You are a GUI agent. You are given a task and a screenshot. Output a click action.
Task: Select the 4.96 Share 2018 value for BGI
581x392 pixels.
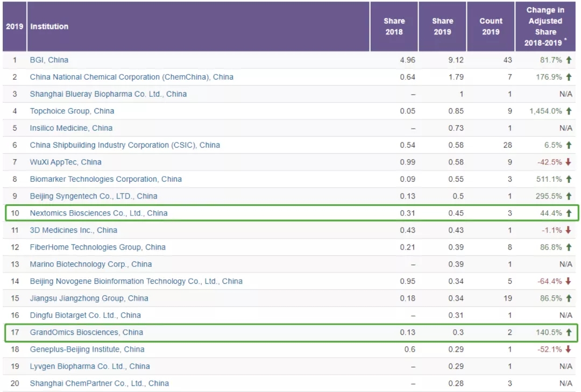tap(408, 60)
